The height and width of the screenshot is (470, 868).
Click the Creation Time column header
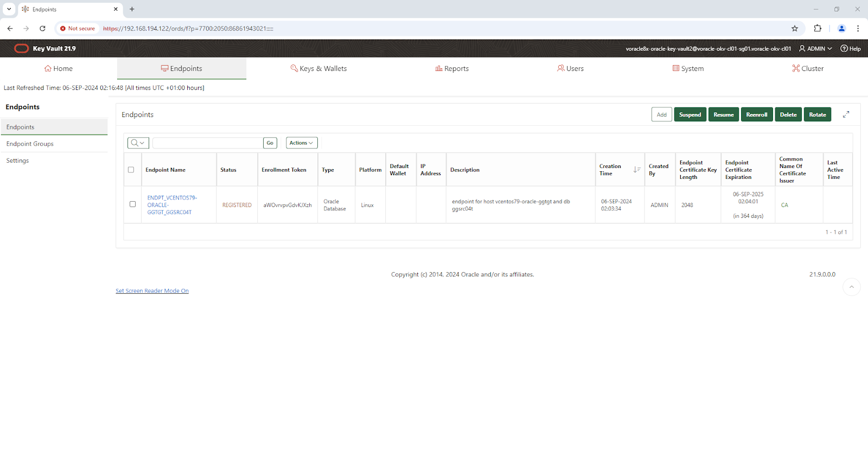click(610, 170)
